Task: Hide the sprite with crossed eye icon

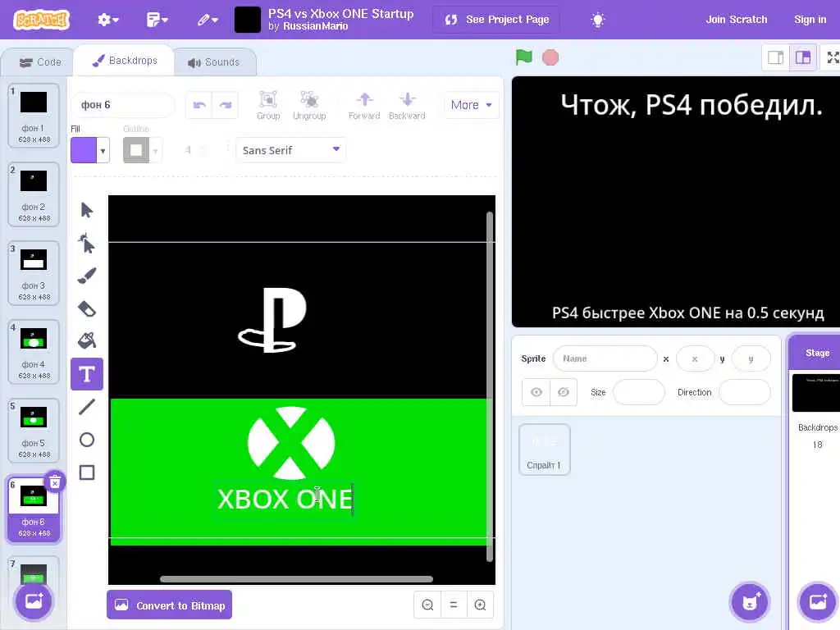Action: point(564,392)
